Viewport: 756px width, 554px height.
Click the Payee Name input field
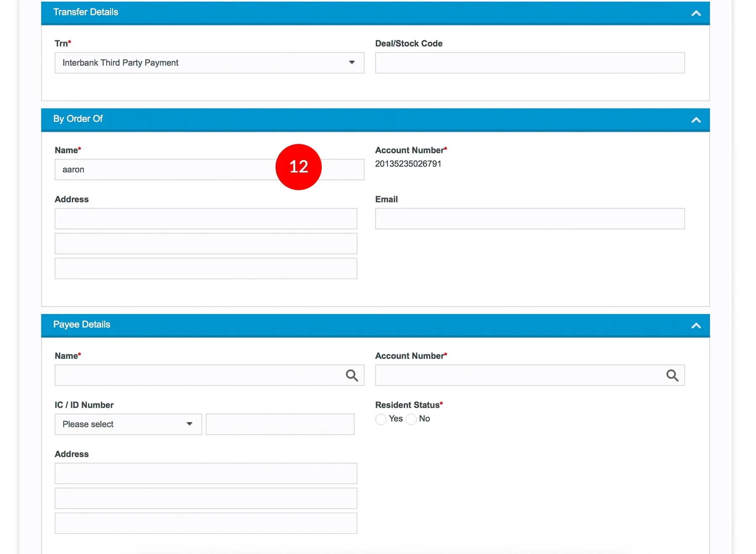click(x=197, y=375)
